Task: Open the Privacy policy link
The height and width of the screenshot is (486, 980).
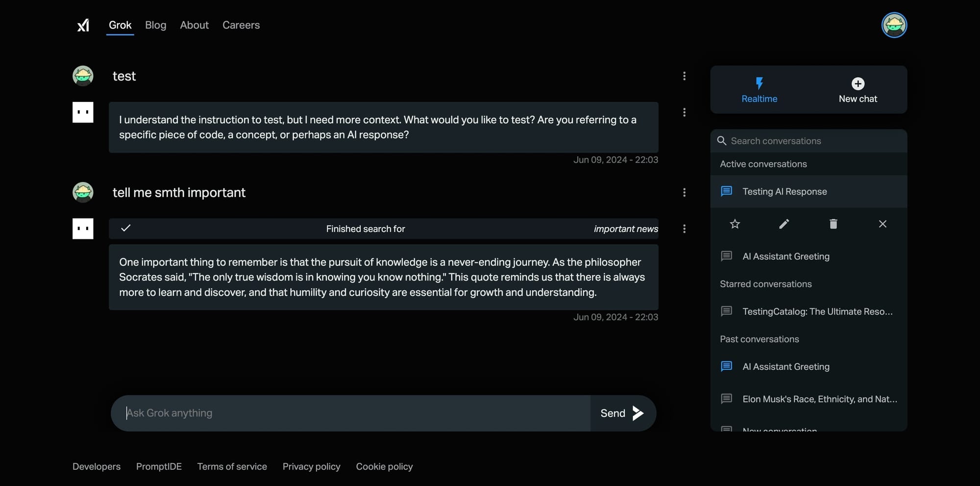Action: pos(311,466)
